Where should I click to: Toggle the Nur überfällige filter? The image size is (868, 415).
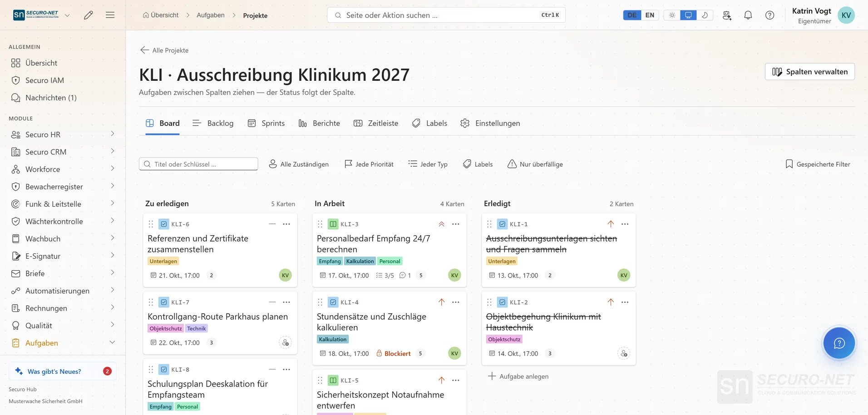535,164
